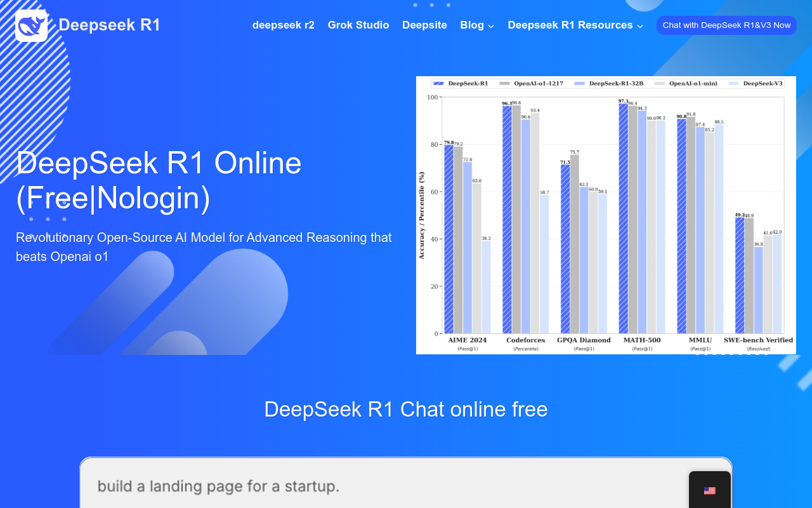The image size is (812, 508).
Task: Click 'DeepSeek R1 Chat online free' heading
Action: click(406, 410)
